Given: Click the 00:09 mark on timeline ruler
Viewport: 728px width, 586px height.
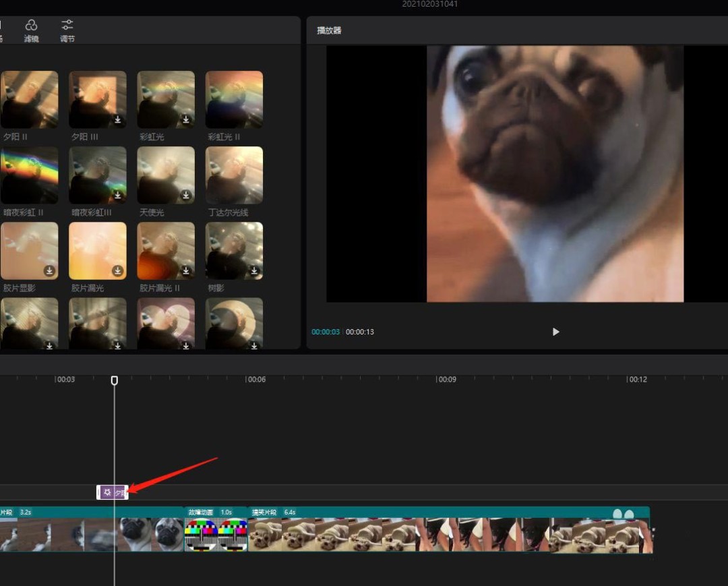Looking at the screenshot, I should (446, 380).
